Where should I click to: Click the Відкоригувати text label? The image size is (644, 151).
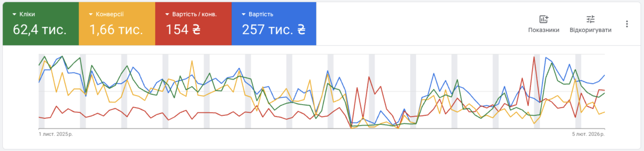tap(590, 30)
